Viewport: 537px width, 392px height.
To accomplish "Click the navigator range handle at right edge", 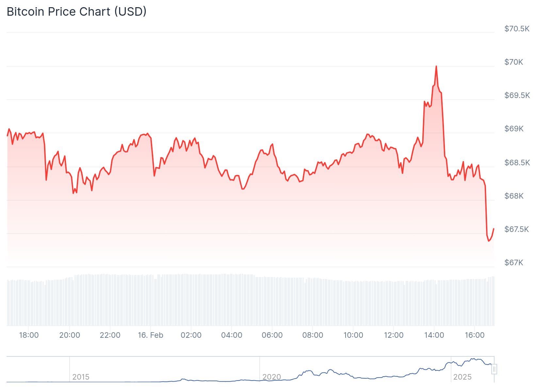I will 494,369.
